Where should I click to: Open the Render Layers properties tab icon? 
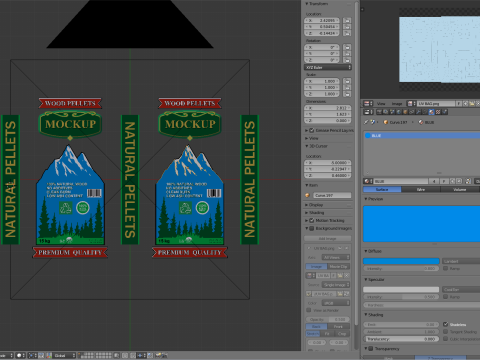tap(386, 112)
